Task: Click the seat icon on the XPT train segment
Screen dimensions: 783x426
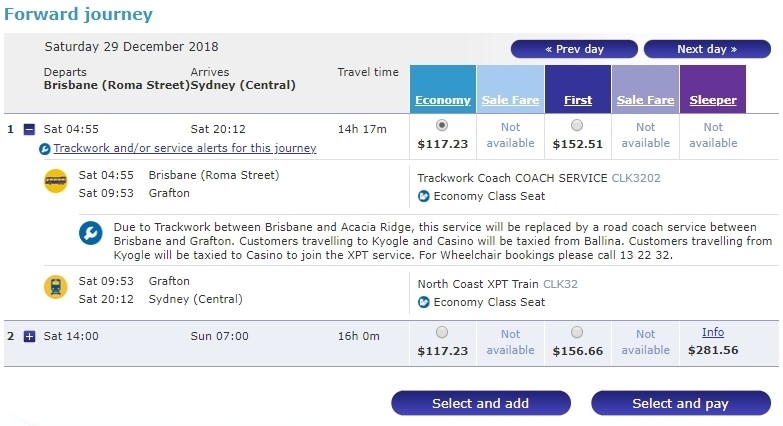Action: [424, 302]
